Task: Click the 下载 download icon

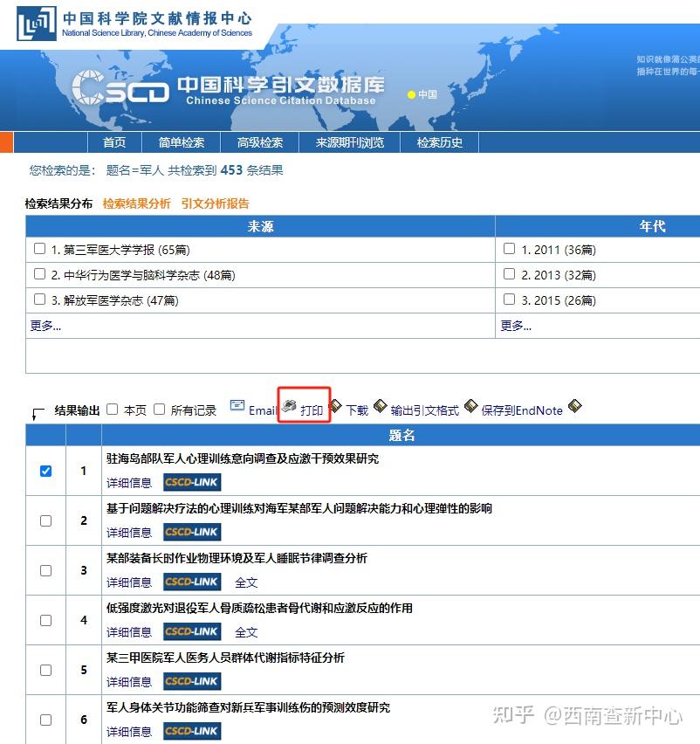Action: [336, 405]
